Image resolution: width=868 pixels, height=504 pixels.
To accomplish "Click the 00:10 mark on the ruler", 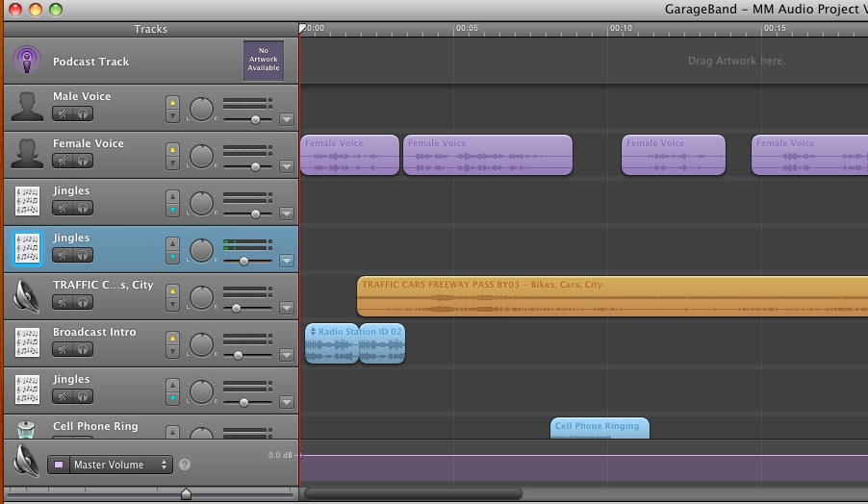I will pyautogui.click(x=620, y=28).
